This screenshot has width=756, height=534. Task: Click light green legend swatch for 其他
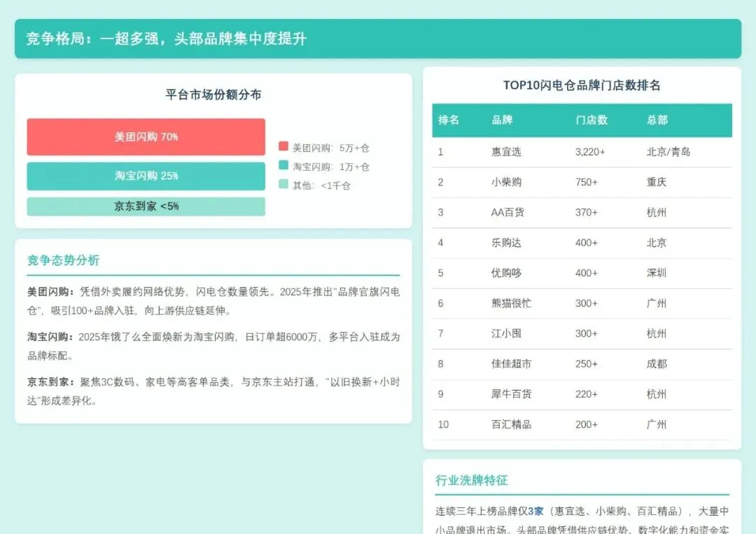(283, 184)
